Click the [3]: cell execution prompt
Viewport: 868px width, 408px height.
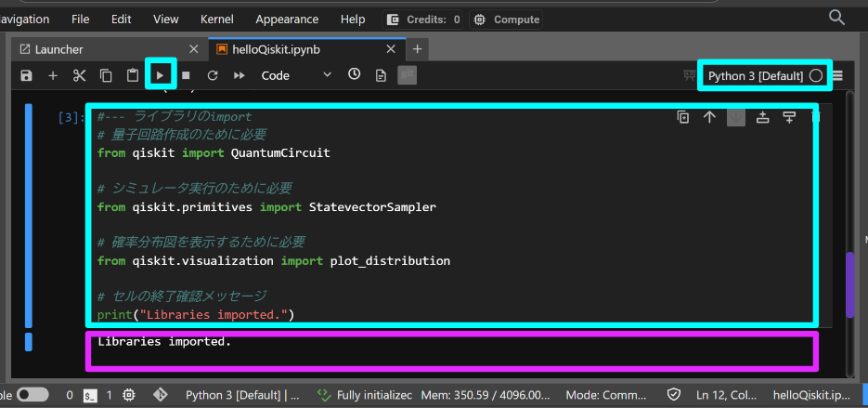[x=71, y=117]
